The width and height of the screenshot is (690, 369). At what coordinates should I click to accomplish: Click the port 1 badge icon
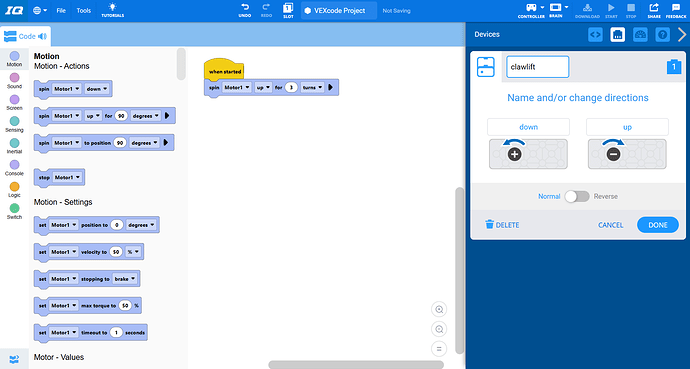pos(674,66)
